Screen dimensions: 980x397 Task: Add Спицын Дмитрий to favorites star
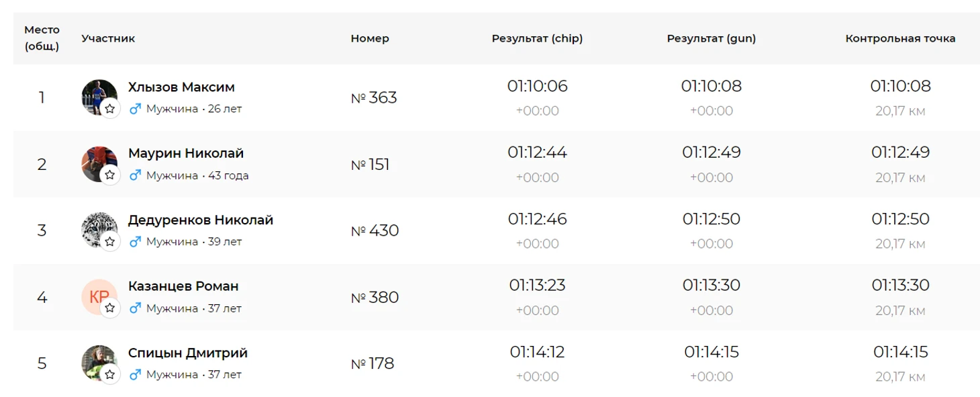click(110, 374)
